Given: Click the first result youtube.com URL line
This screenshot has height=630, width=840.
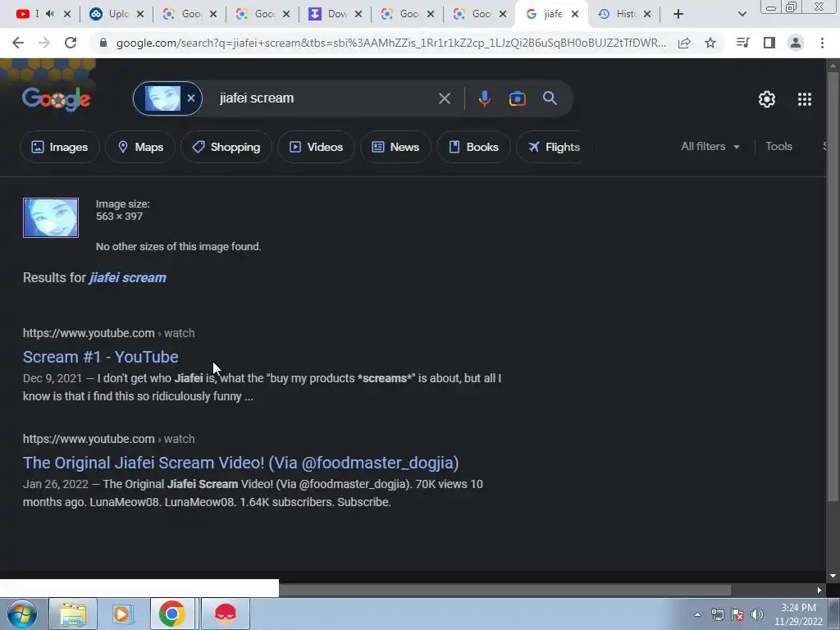Looking at the screenshot, I should pos(109,333).
